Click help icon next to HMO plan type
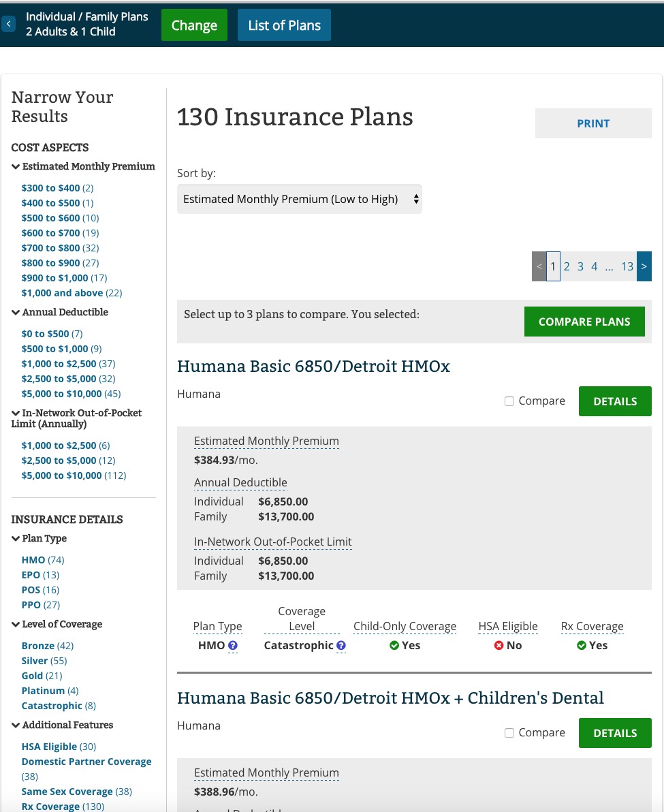 233,646
